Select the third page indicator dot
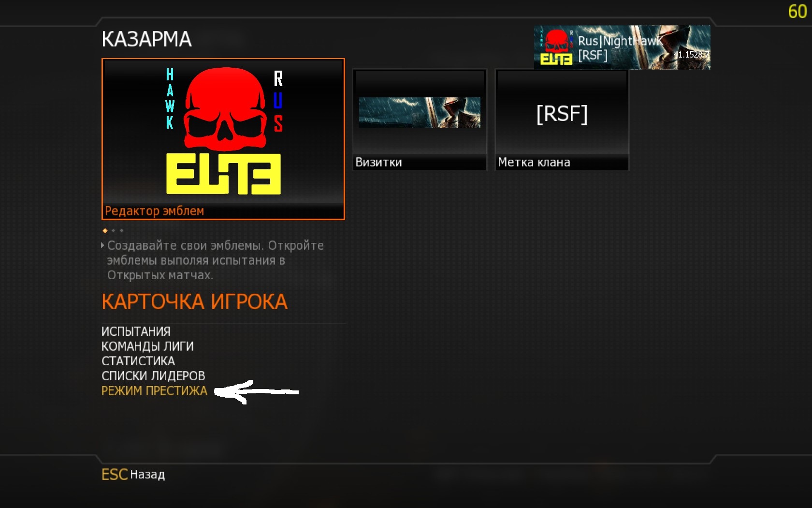The width and height of the screenshot is (812, 508). [122, 231]
